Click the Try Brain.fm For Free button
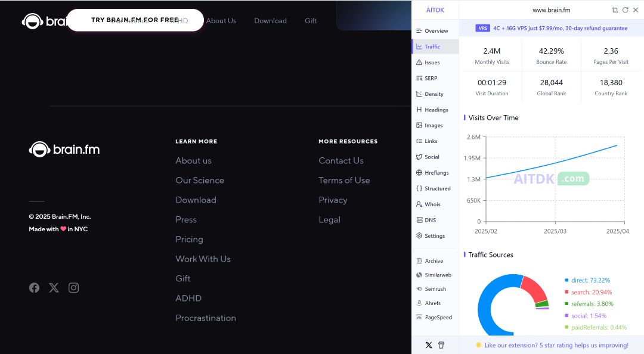 135,20
